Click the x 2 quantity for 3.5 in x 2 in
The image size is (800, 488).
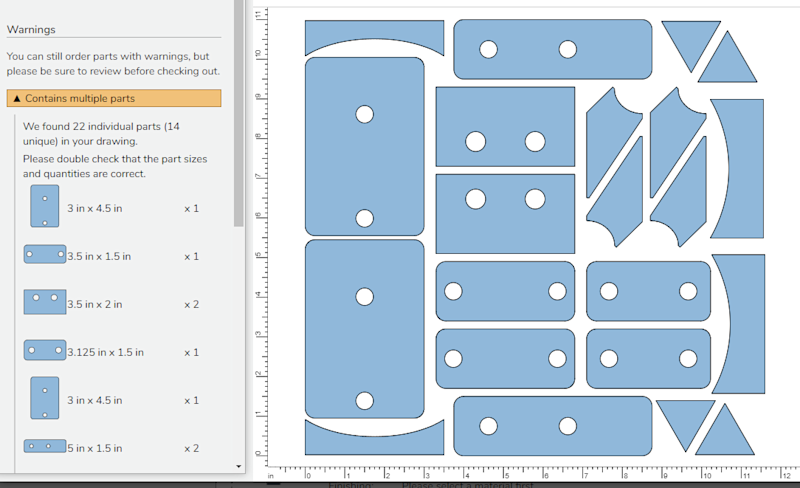coord(191,304)
